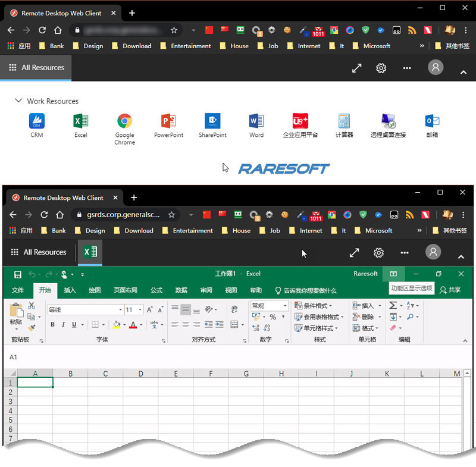Open the 计算器 calculator app
Image resolution: width=476 pixels, height=467 pixels.
(344, 121)
